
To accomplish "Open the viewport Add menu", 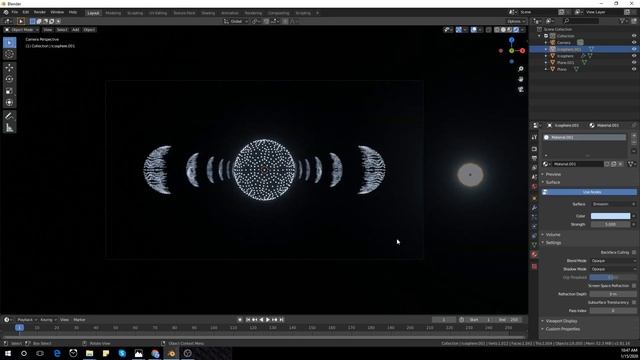I will [76, 30].
